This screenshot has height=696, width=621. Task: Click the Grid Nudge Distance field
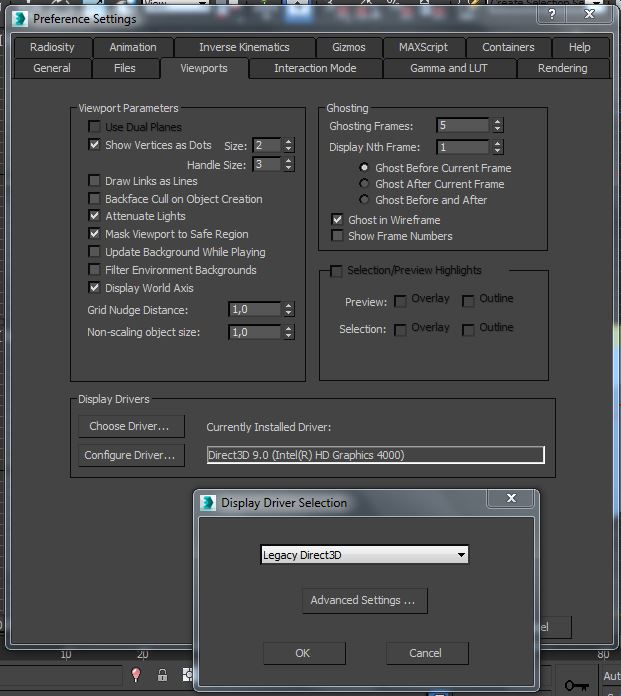click(255, 309)
